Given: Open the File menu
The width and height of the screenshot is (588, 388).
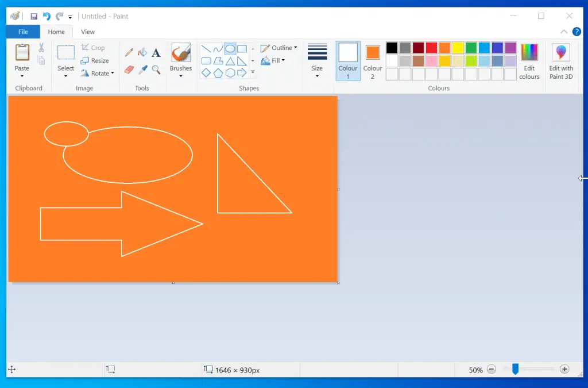Looking at the screenshot, I should [x=23, y=32].
